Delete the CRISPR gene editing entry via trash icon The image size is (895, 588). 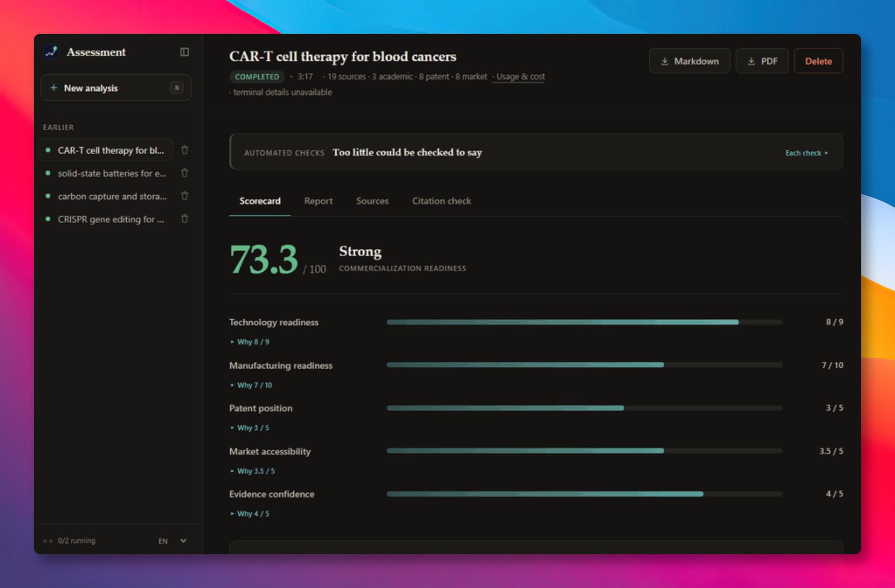[184, 219]
